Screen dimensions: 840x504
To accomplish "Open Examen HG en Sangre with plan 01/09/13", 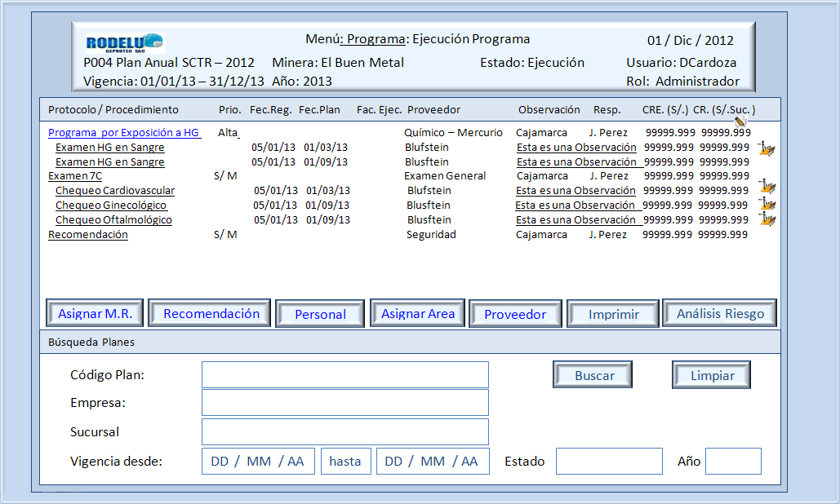I will [110, 161].
